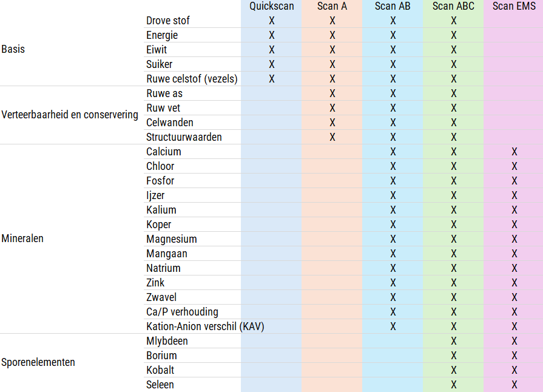Select the Scan ABC column header
Image resolution: width=543 pixels, height=392 pixels.
(x=453, y=6)
